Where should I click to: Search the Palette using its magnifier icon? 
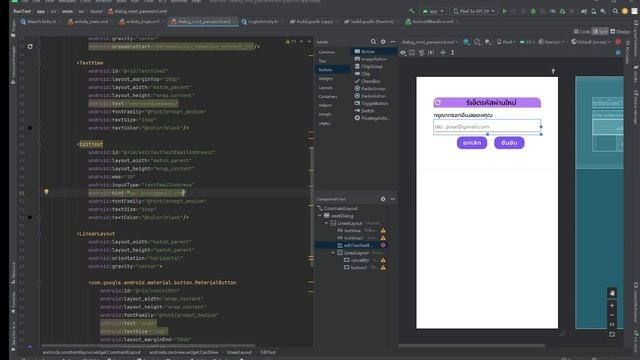[373, 42]
